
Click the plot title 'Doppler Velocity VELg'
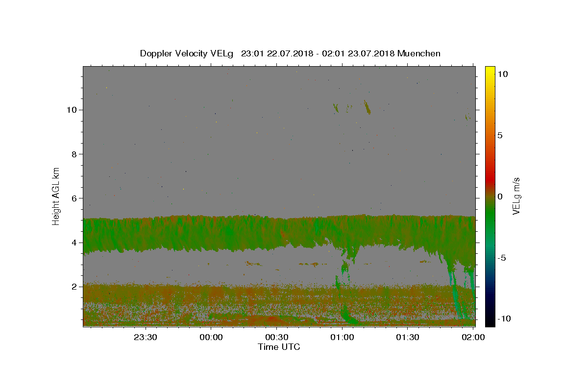coord(187,53)
